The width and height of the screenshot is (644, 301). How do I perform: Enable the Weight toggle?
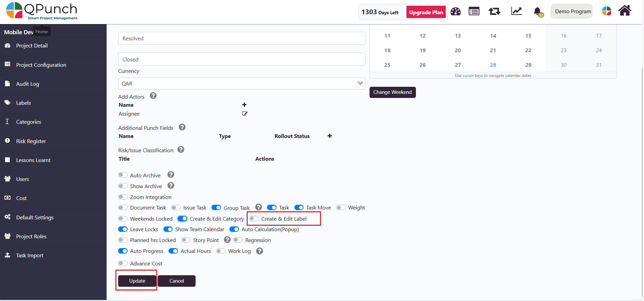341,207
